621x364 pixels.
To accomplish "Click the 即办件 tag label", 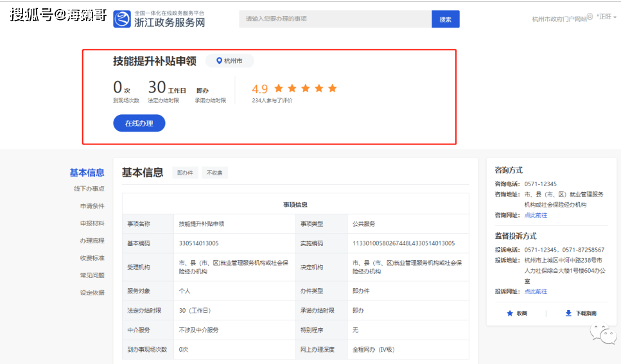I will [x=185, y=173].
